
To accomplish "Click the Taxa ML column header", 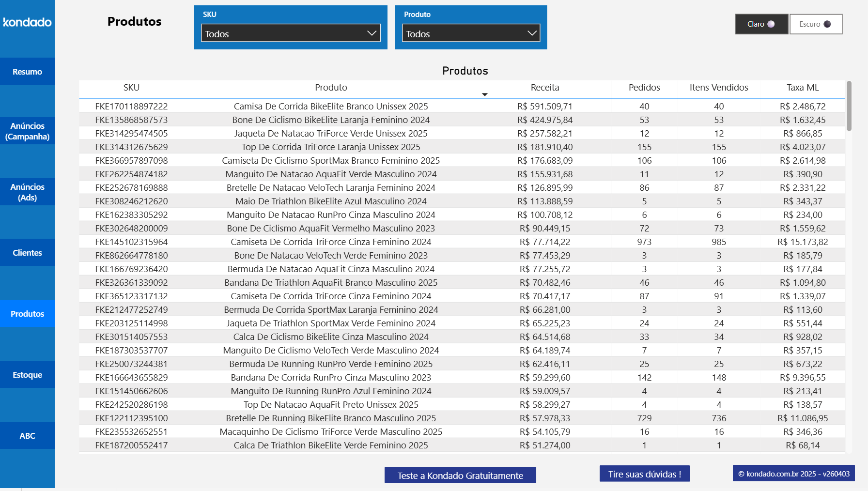I will tap(803, 88).
